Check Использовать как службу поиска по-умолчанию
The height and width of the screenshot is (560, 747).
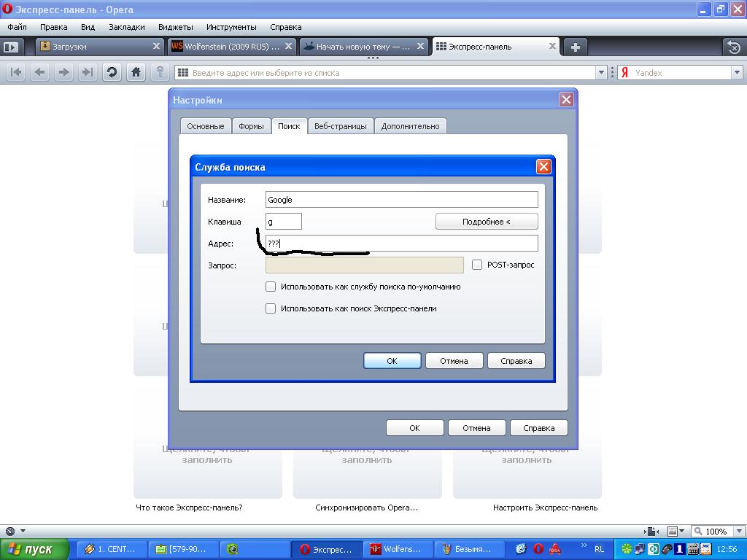(x=271, y=287)
